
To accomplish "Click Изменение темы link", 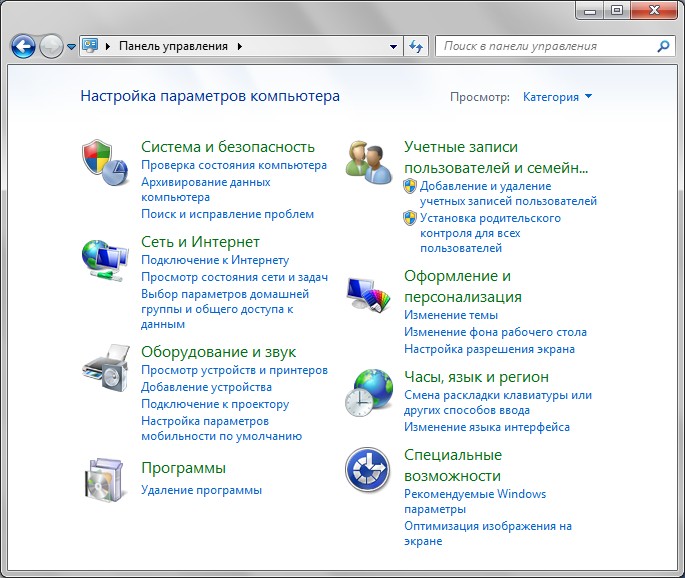I will [x=451, y=315].
